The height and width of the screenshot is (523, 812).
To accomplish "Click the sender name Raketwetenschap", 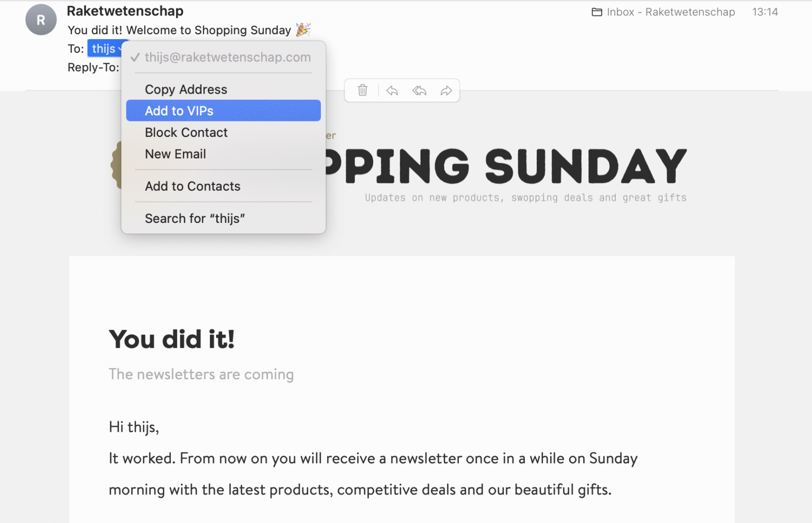I will click(125, 11).
